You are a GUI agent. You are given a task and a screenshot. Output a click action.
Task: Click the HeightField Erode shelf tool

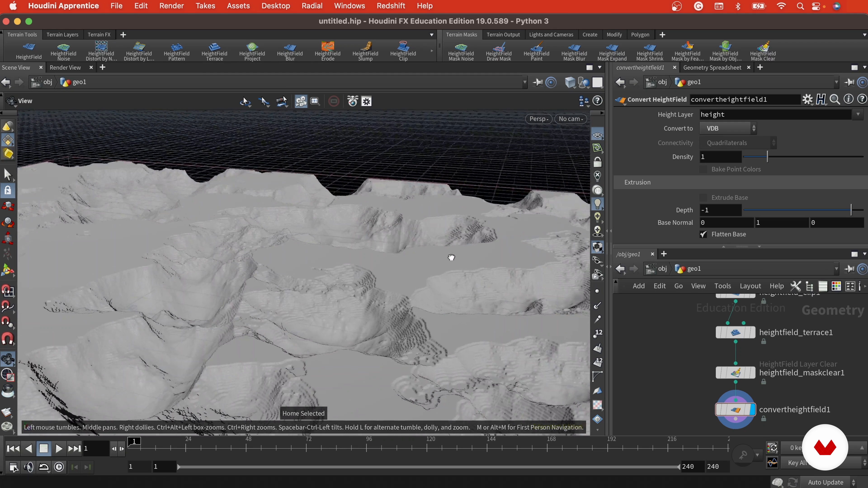click(328, 51)
